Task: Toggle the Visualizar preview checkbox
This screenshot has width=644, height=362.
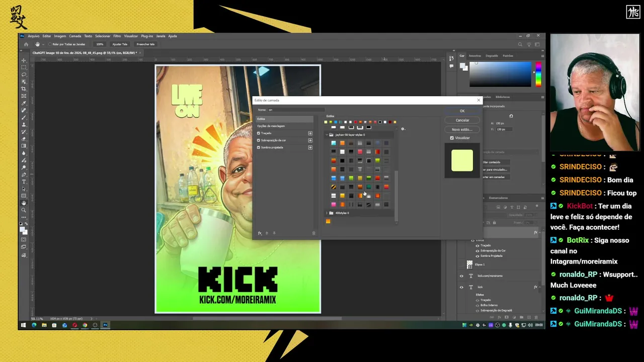Action: pyautogui.click(x=452, y=138)
